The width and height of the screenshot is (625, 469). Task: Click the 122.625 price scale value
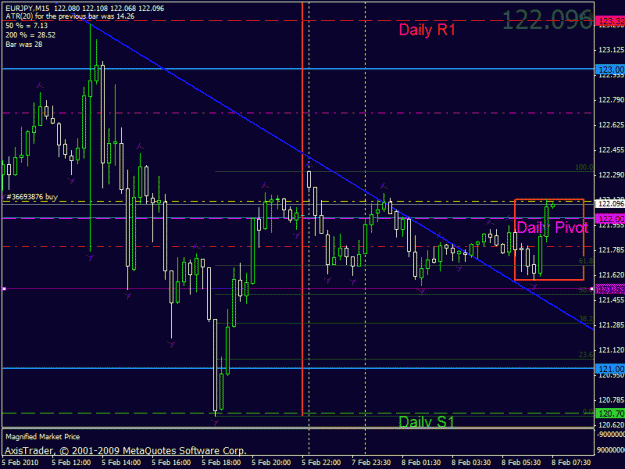[x=611, y=125]
